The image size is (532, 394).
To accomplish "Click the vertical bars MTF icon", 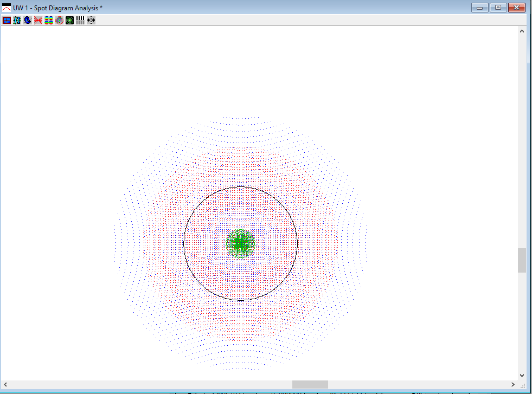I will pos(80,20).
